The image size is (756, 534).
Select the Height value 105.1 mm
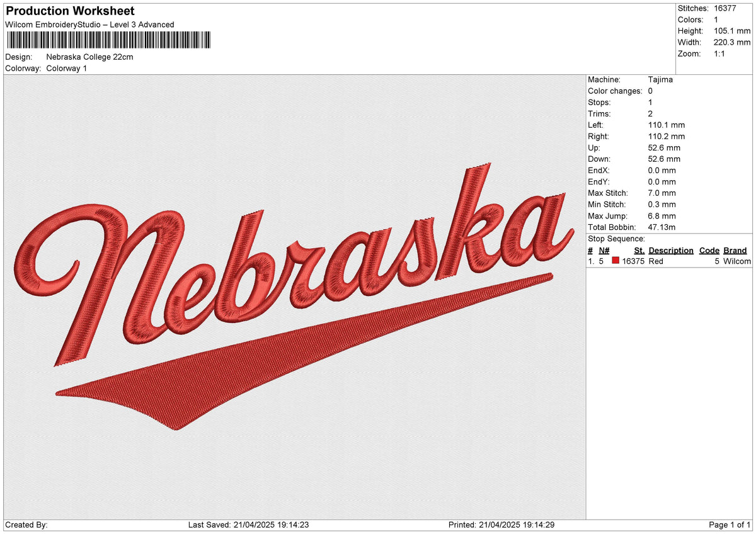732,31
